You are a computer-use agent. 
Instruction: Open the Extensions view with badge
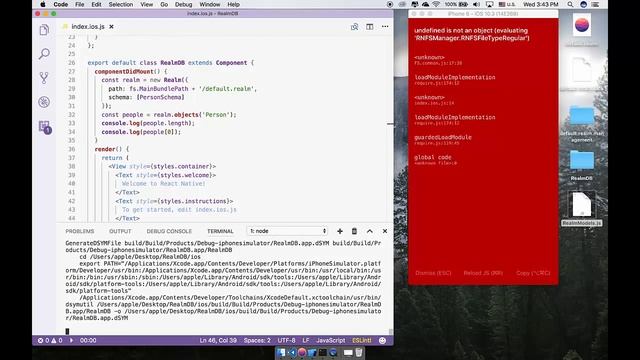45,127
